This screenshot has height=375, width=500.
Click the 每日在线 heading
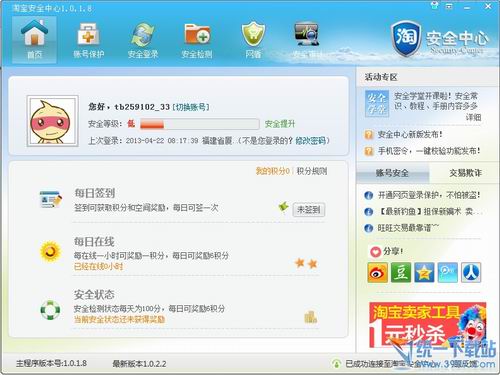pyautogui.click(x=94, y=241)
